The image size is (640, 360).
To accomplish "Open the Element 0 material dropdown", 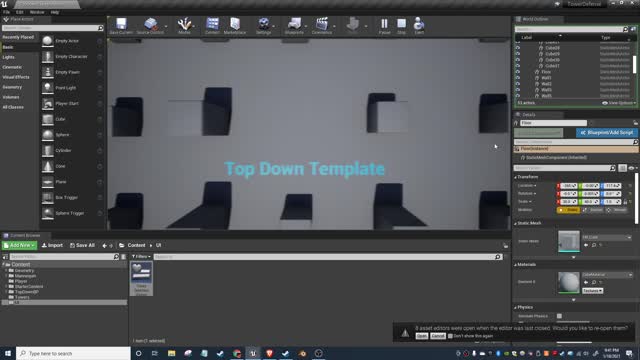I will [607, 275].
